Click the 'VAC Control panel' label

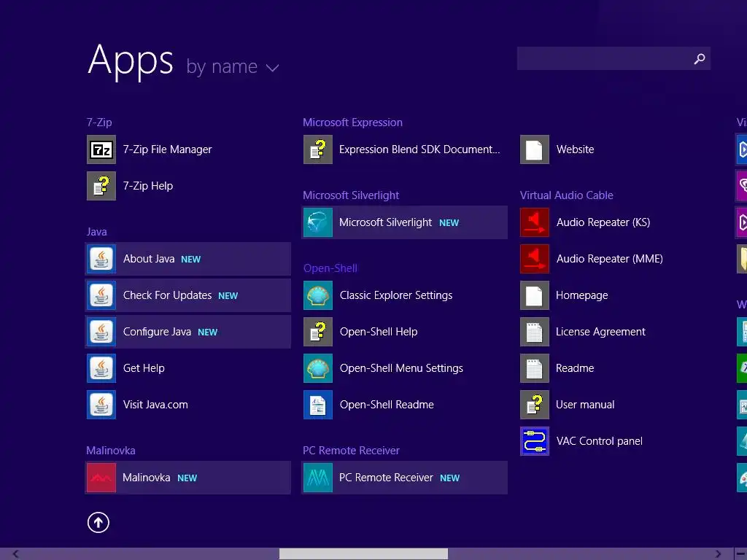click(x=600, y=441)
